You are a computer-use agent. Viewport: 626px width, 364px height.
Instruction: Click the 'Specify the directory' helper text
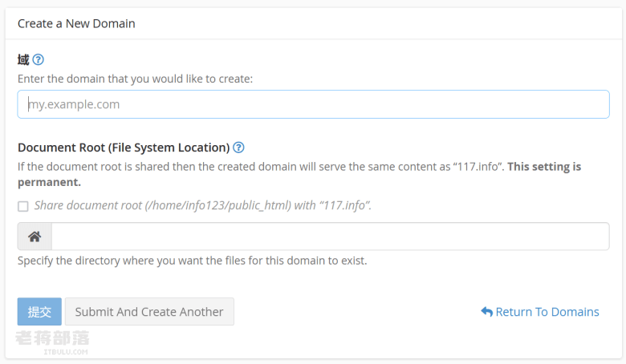pos(192,261)
